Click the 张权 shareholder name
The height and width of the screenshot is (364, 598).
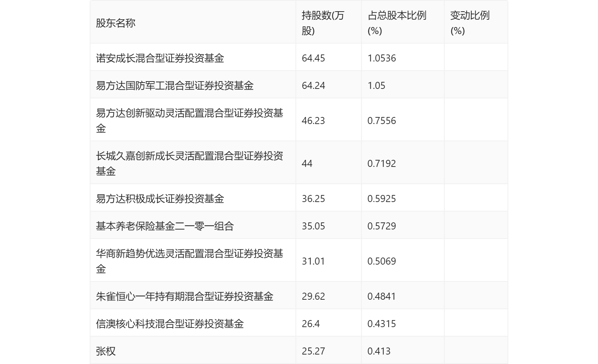click(106, 351)
